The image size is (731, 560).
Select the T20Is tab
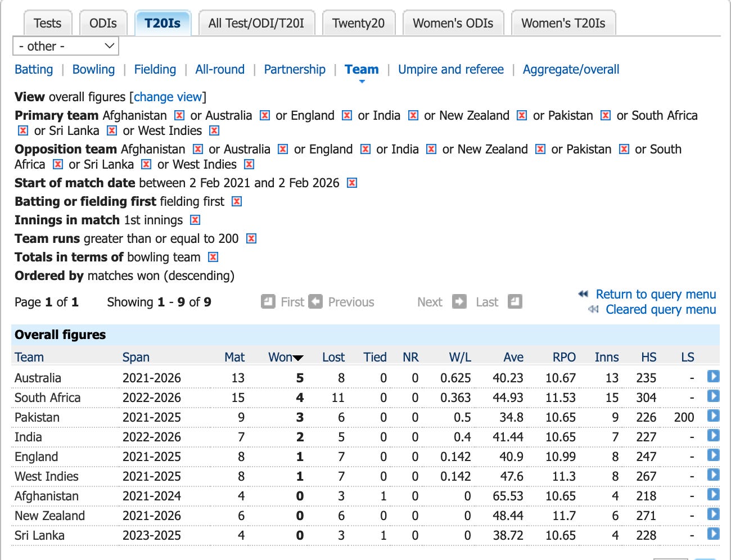(x=163, y=23)
